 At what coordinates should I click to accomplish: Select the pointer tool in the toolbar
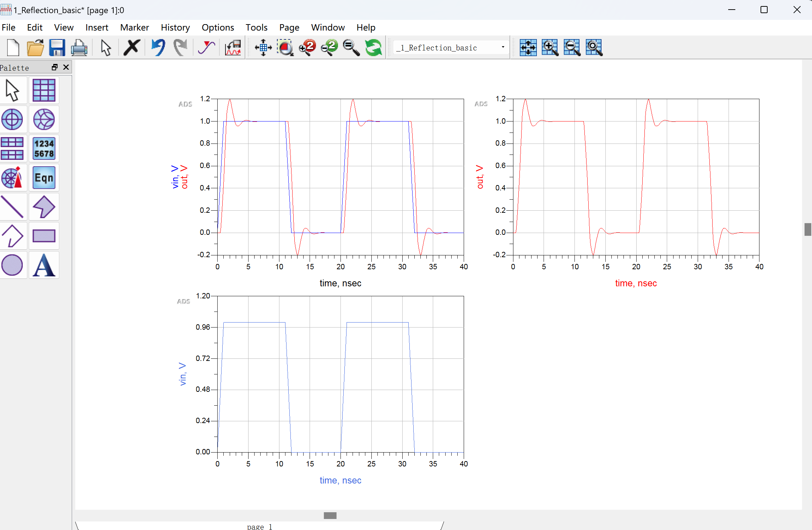105,48
